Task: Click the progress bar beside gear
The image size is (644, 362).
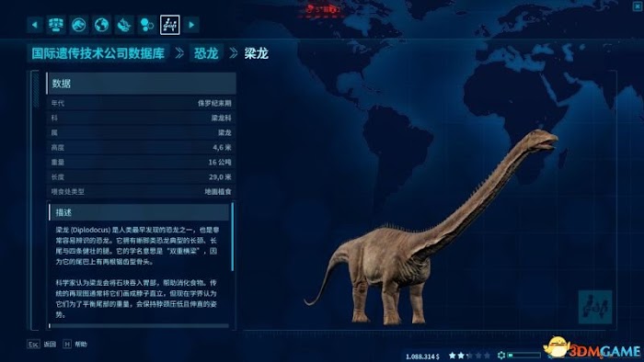Action: (523, 356)
